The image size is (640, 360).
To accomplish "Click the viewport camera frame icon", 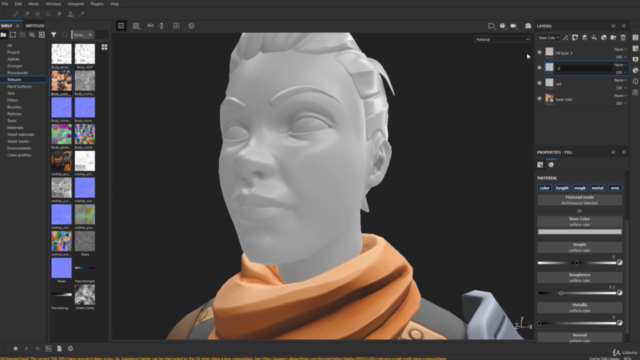I will [176, 26].
